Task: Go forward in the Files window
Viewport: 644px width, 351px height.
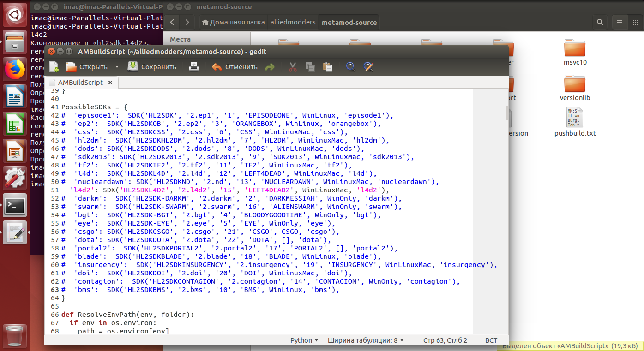Action: pos(187,22)
